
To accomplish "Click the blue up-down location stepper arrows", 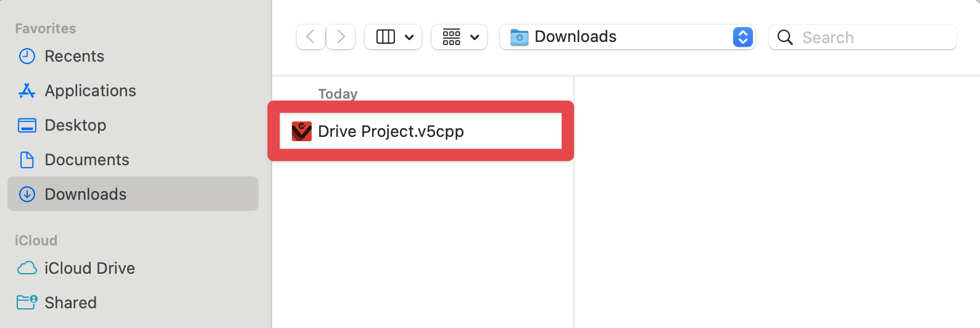I will coord(743,37).
